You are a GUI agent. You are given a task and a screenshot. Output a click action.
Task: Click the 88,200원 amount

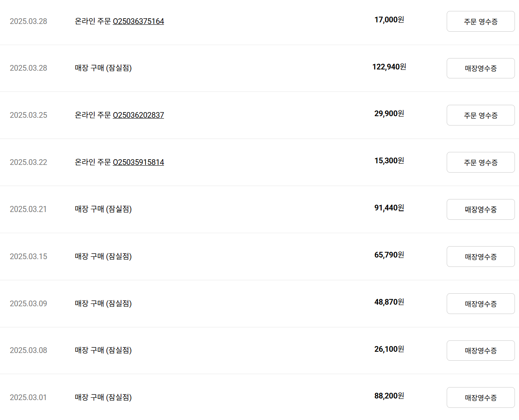coord(389,396)
